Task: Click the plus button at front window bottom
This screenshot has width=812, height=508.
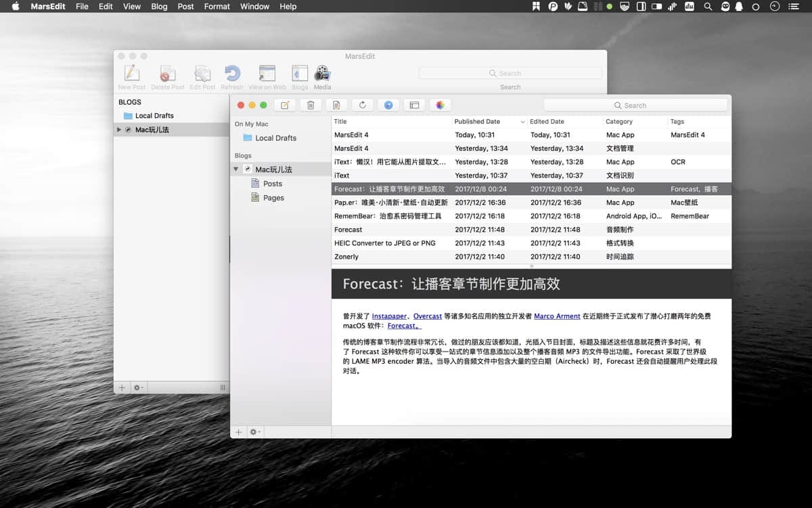Action: point(238,431)
